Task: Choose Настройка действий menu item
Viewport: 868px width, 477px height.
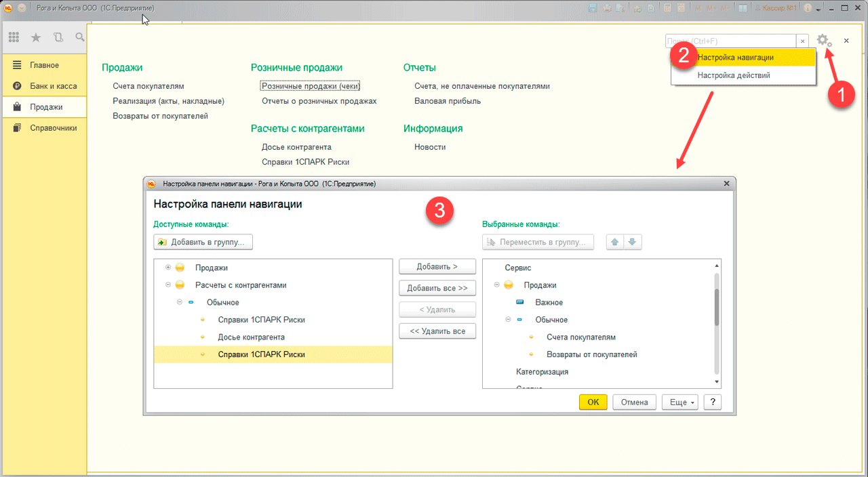Action: click(734, 75)
